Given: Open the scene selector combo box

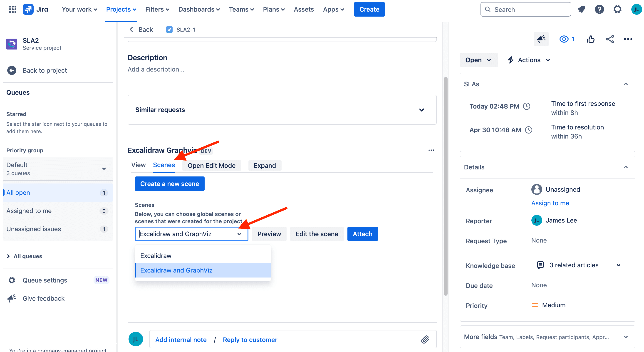Looking at the screenshot, I should [191, 234].
